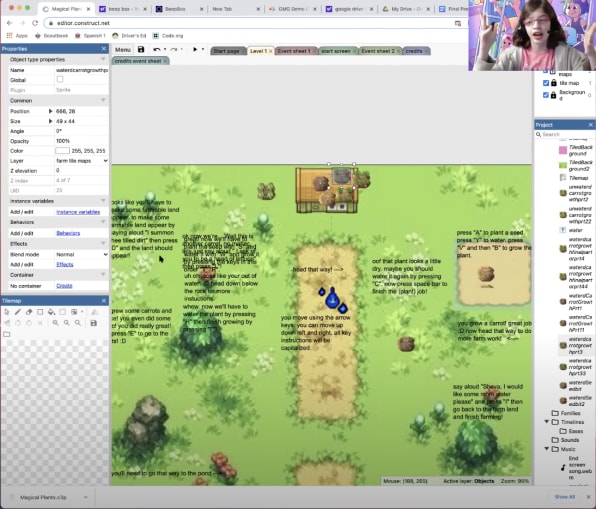Collapse the Container section

tap(103, 274)
